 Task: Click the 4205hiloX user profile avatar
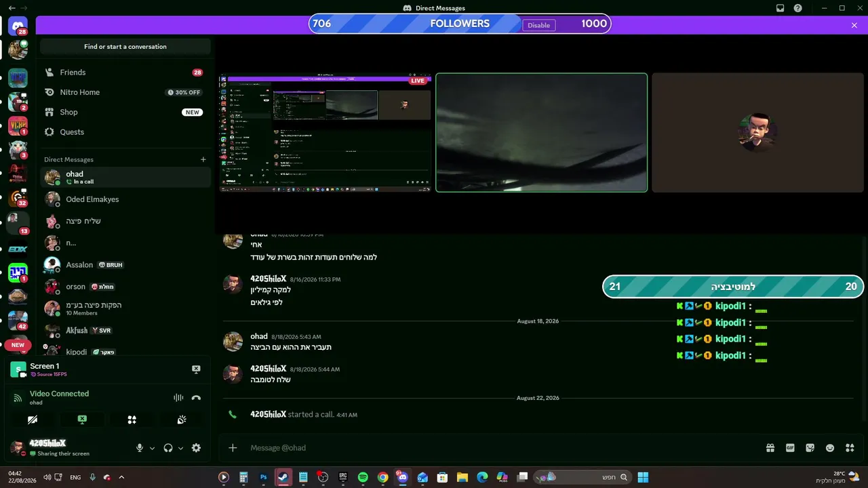18,447
